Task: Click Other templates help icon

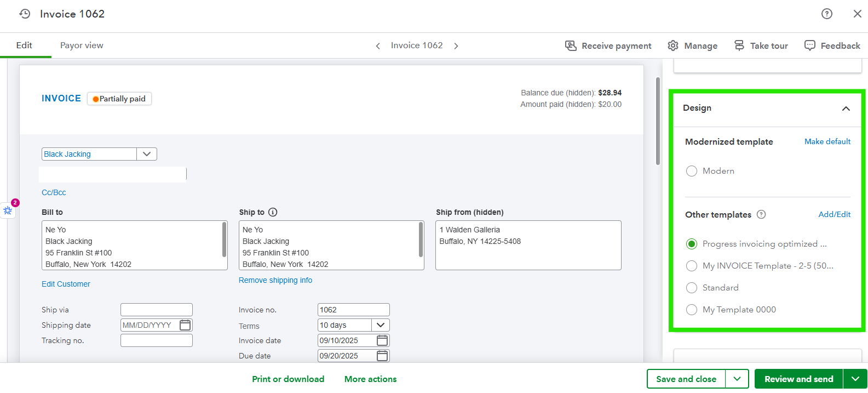Action: [761, 214]
